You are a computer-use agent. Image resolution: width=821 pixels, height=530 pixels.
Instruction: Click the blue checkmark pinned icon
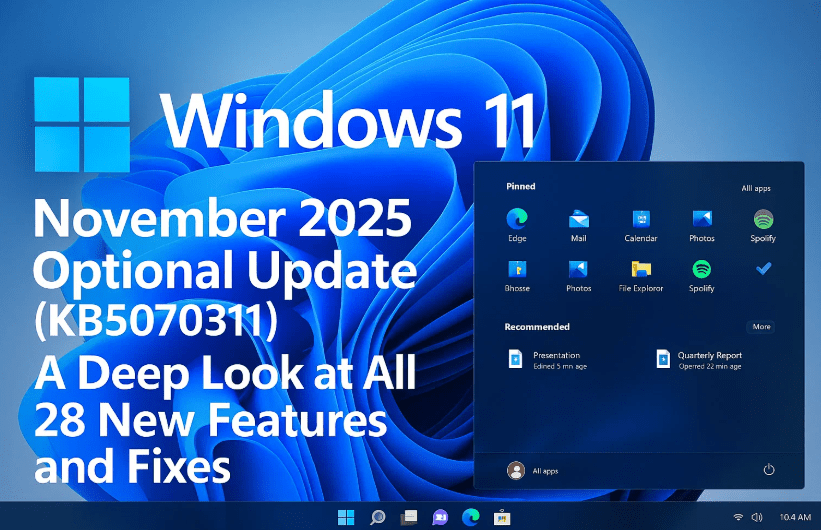tap(763, 268)
